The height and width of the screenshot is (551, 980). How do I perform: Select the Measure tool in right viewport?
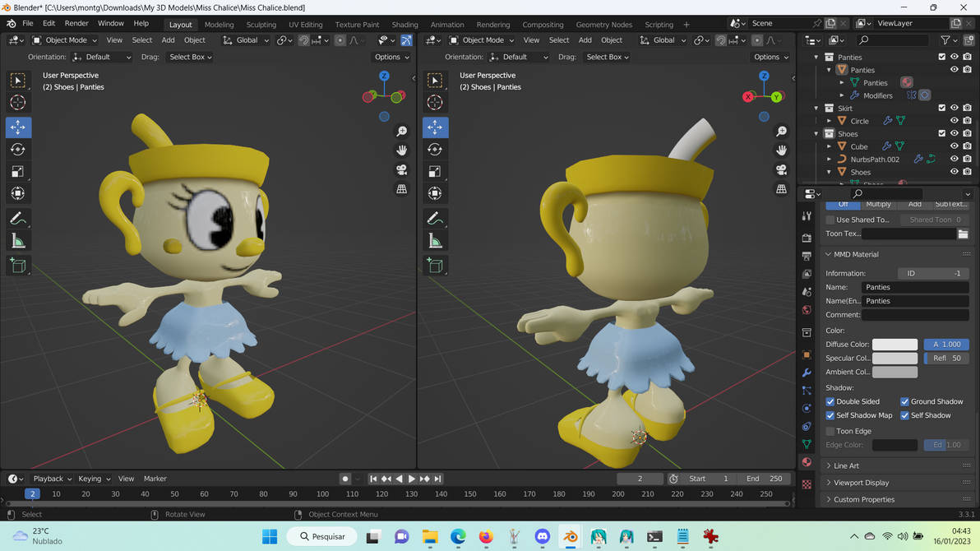435,241
